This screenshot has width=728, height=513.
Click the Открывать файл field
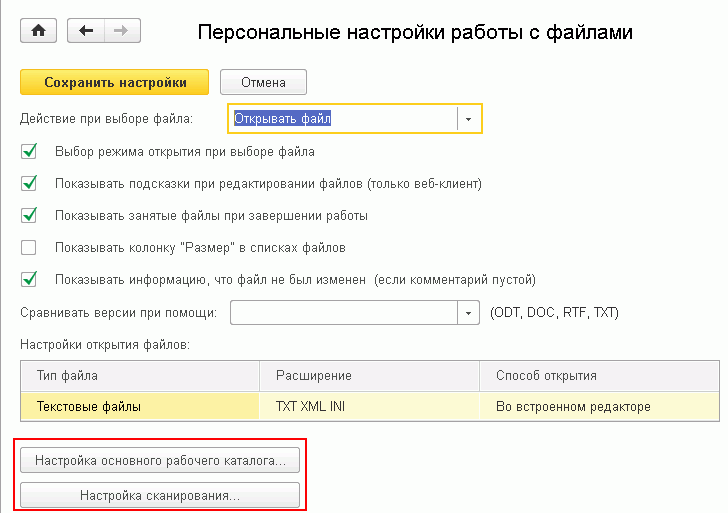[343, 119]
